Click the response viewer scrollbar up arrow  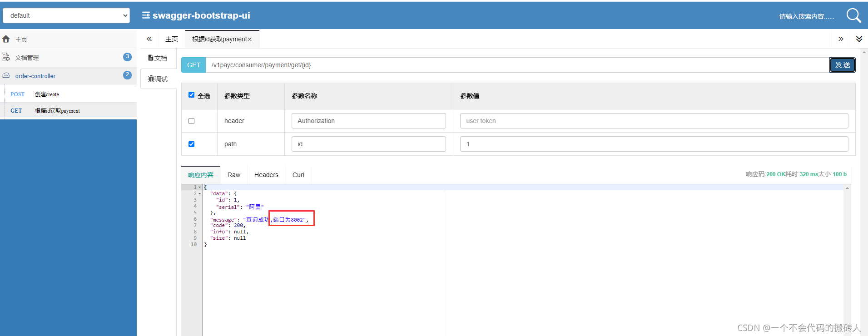tap(847, 188)
